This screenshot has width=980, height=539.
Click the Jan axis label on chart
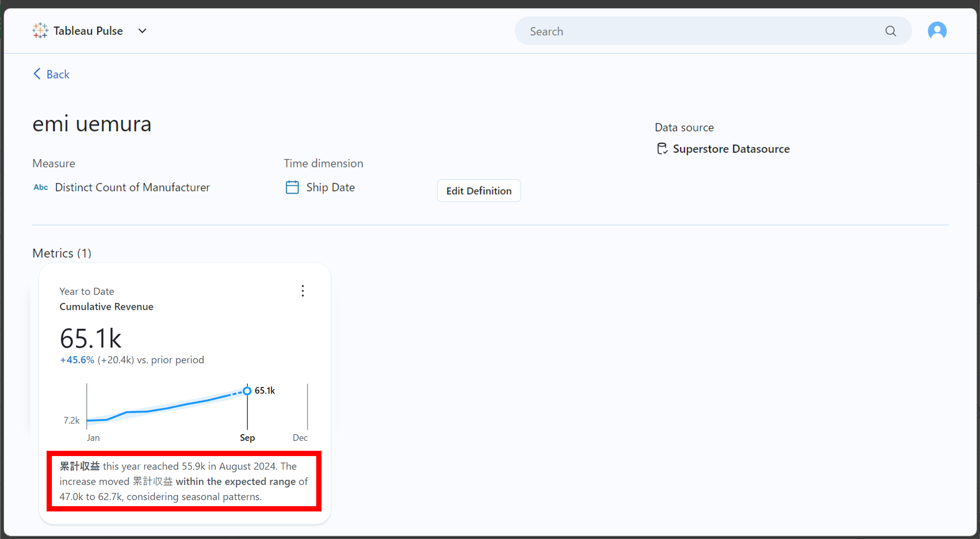click(x=93, y=438)
